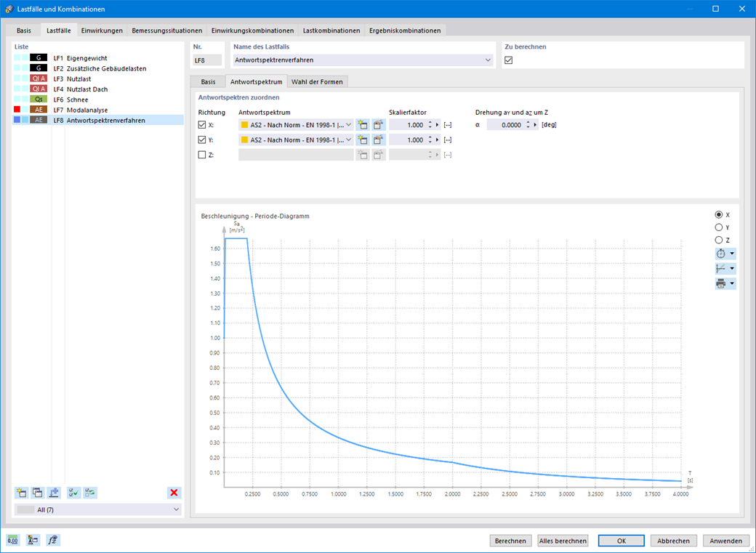756x553 pixels.
Task: Copy the selected load case via duplicate icon
Action: tap(38, 493)
